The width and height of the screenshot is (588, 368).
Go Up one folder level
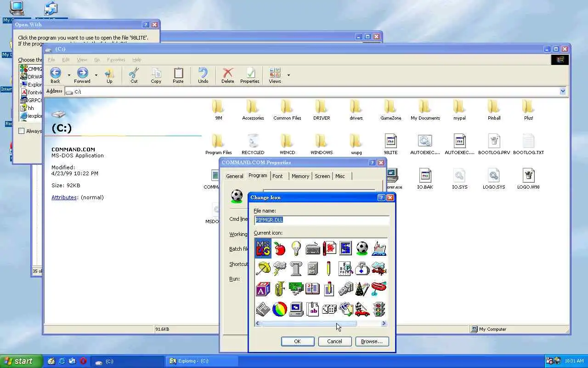[109, 75]
